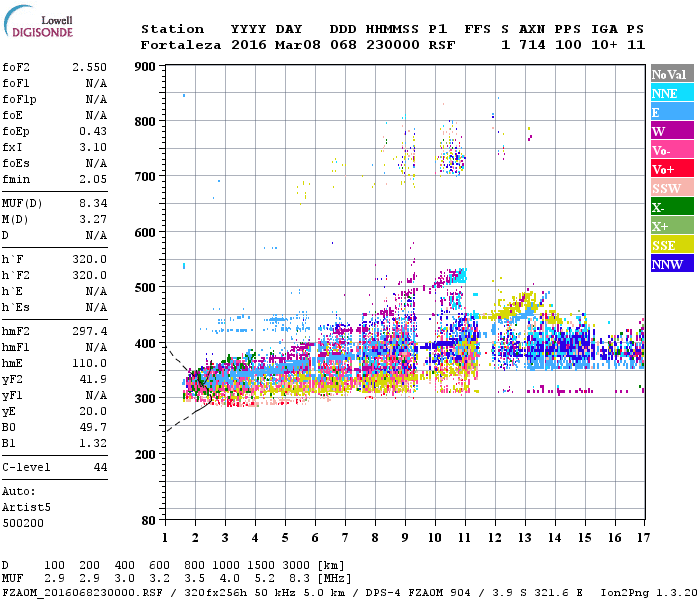Screen dimensions: 700x600
Task: Click the h`F value 320.0
Action: [89, 259]
